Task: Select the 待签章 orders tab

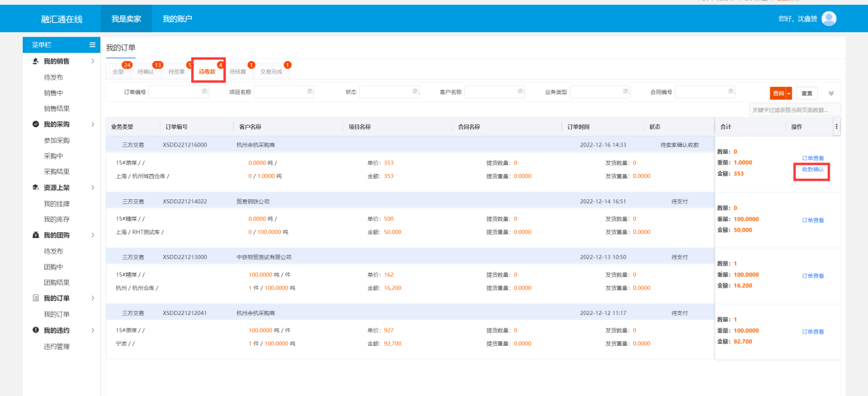Action: (177, 71)
